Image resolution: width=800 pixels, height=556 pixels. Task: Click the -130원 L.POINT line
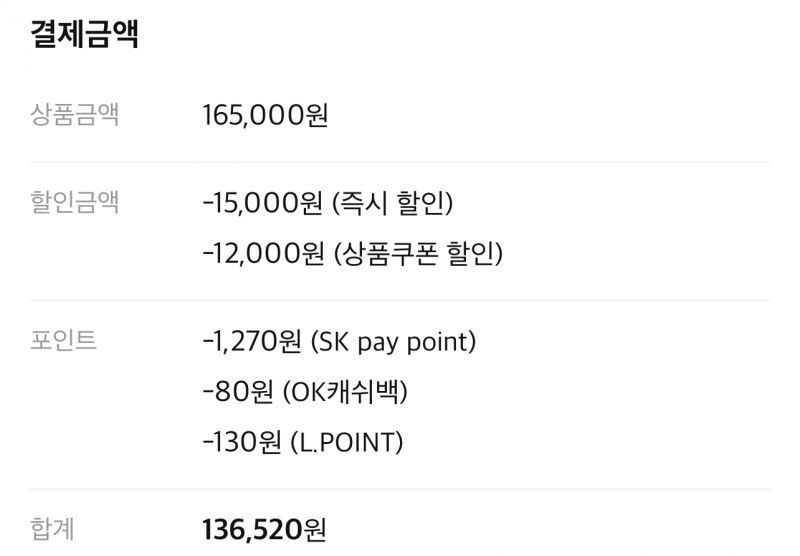303,442
